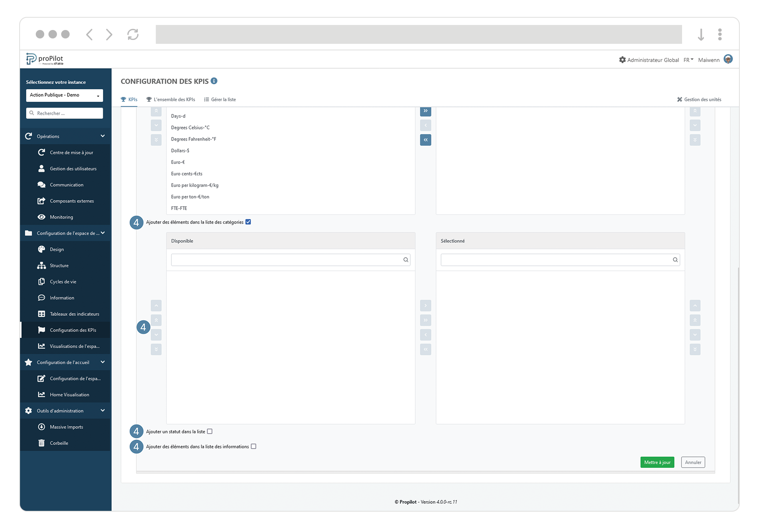Click the Massive Imports download icon
This screenshot has width=759, height=532.
coord(41,427)
